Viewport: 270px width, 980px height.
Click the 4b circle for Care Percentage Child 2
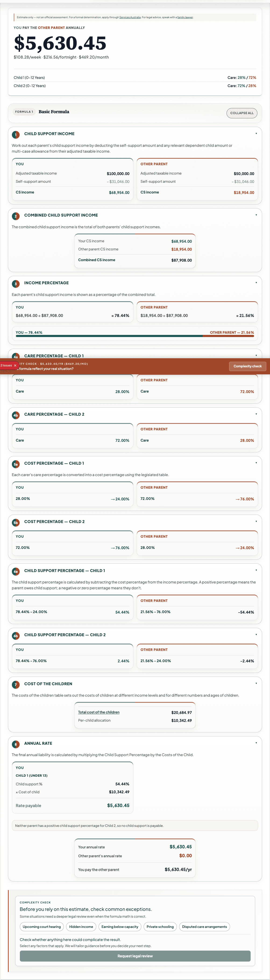[16, 415]
